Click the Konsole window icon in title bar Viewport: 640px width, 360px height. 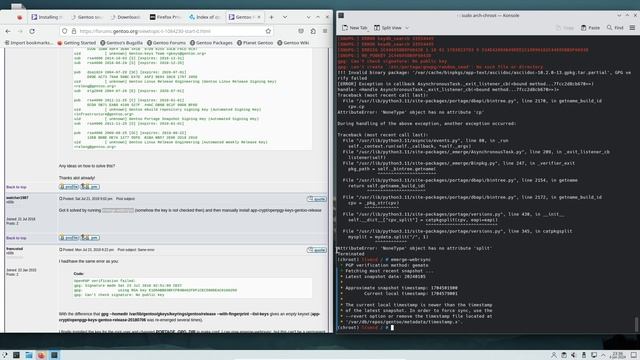tap(341, 16)
